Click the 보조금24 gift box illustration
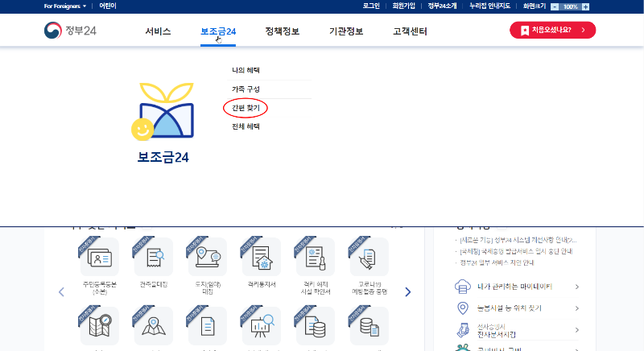 coord(163,112)
